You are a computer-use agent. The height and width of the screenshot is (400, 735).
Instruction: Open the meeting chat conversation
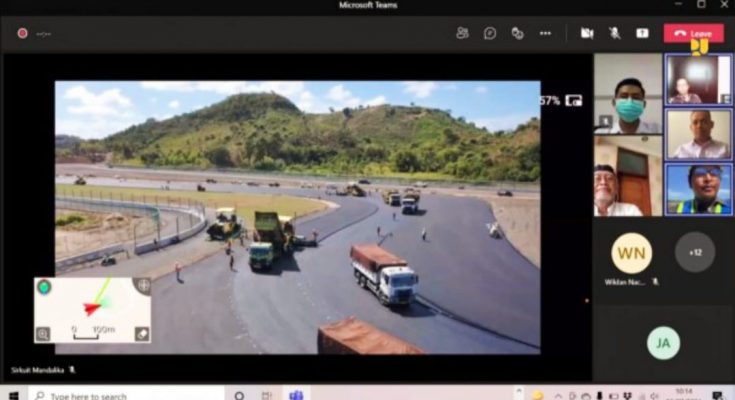490,33
